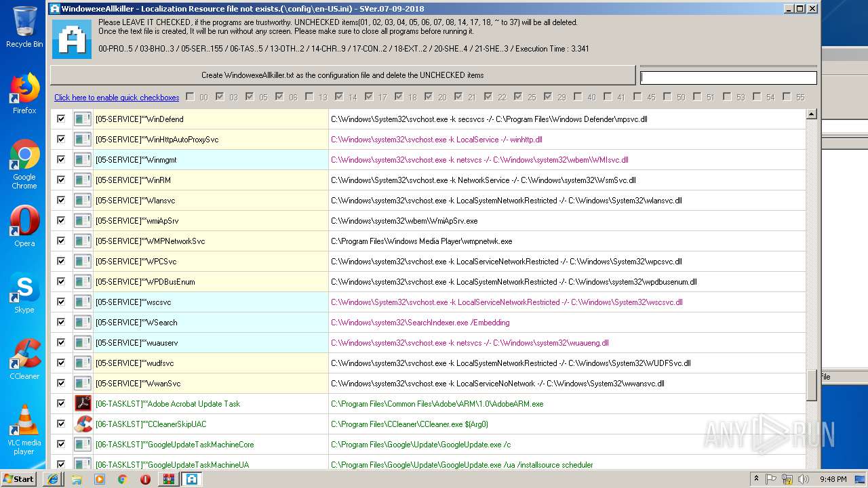Click the CCleanerSkipUAC task icon
868x488 pixels.
pyautogui.click(x=83, y=424)
